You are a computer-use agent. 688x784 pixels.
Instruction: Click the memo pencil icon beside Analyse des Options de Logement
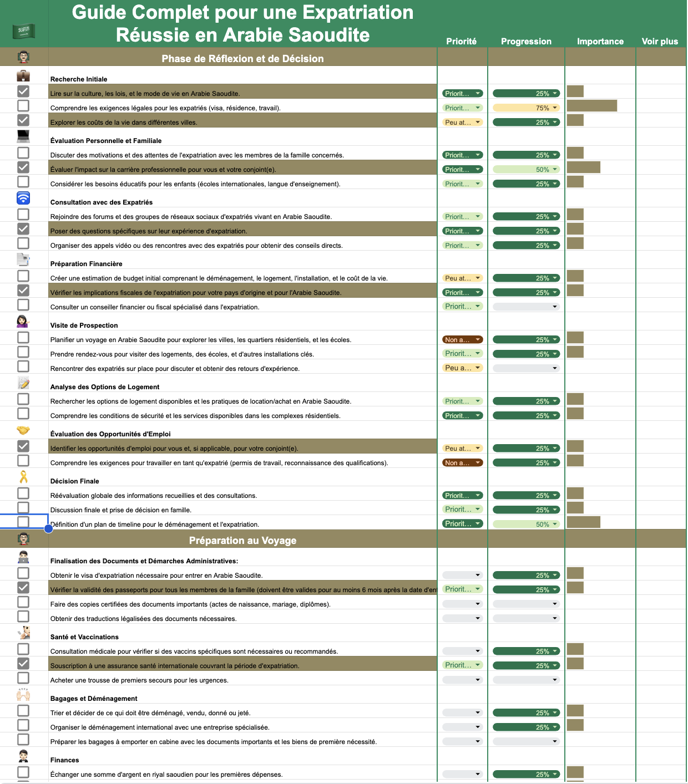pos(23,383)
